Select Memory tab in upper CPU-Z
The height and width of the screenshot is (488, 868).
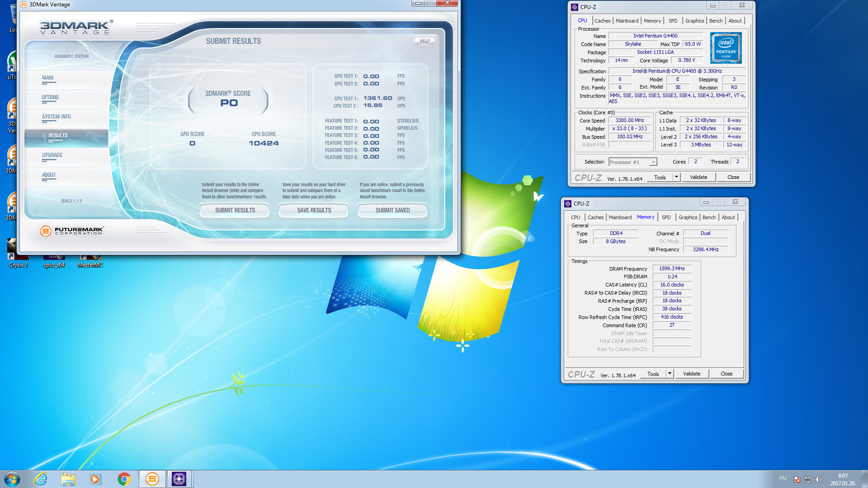pyautogui.click(x=652, y=21)
